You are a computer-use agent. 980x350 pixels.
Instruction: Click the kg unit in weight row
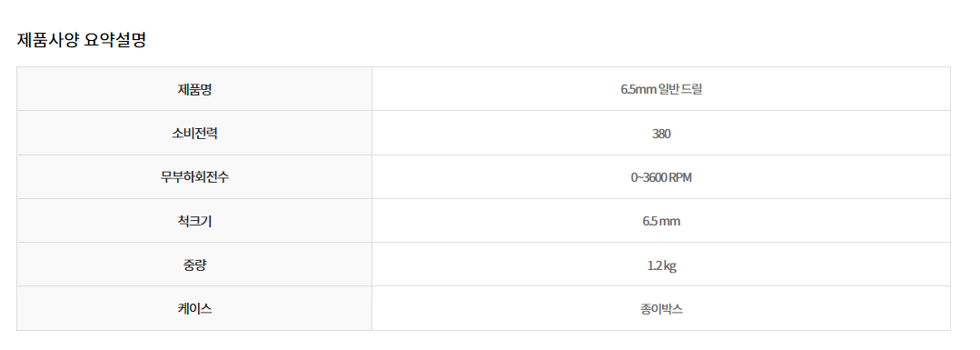(670, 265)
